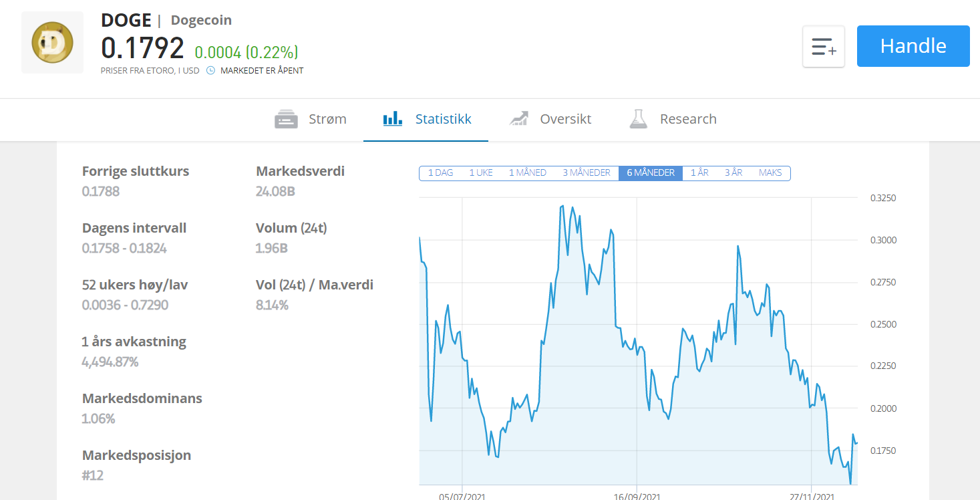
Task: Click the 0.1750 price axis label
Action: [x=883, y=451]
